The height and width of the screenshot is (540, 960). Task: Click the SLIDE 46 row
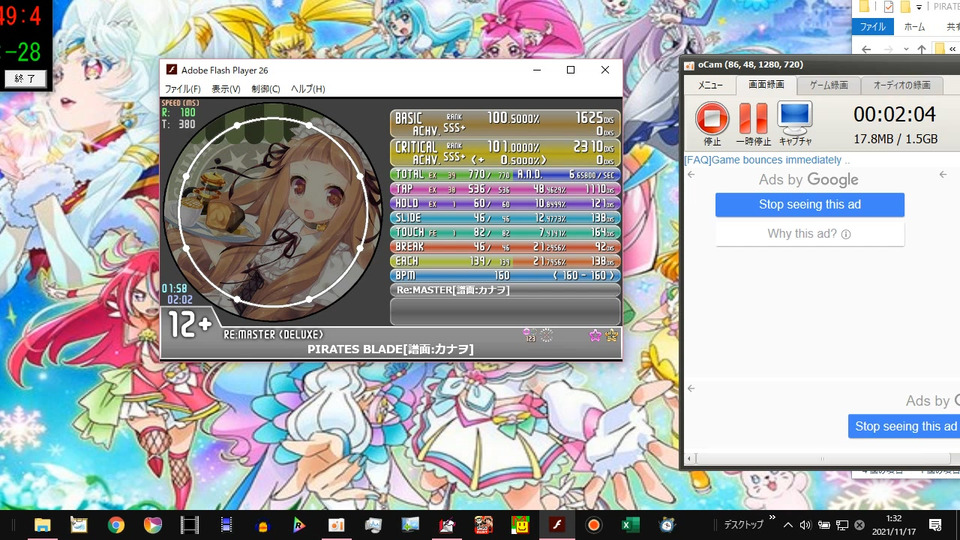505,218
